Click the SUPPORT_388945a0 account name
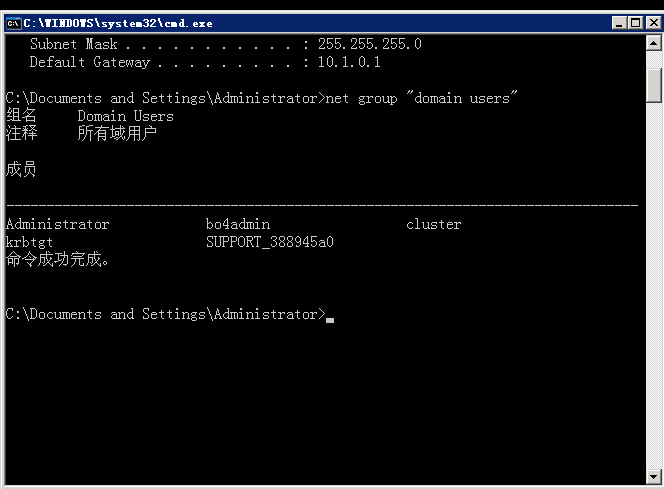The image size is (664, 489). (270, 242)
